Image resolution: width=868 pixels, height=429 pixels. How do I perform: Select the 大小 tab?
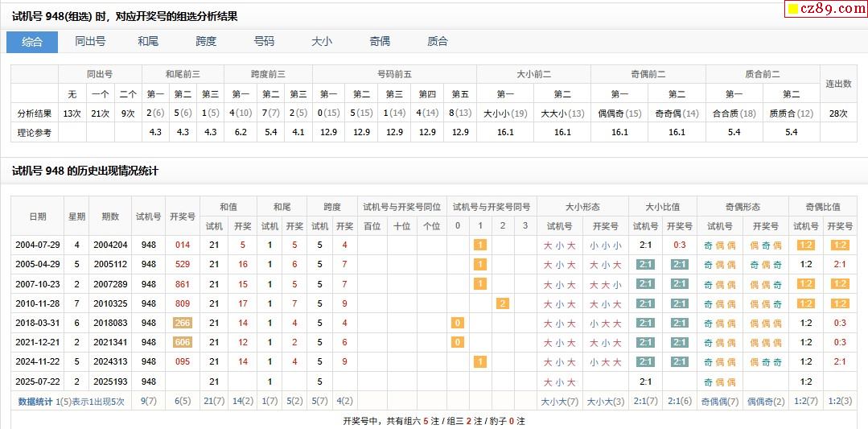[x=322, y=42]
